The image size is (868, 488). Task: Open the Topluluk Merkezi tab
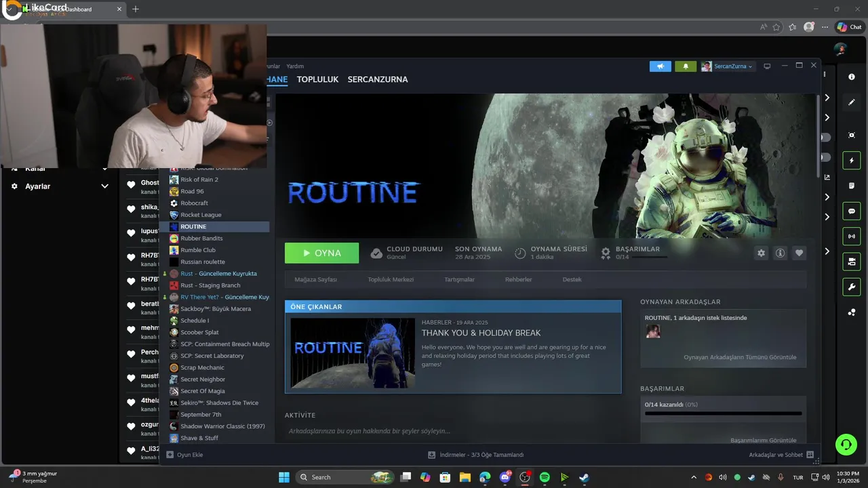coord(391,279)
